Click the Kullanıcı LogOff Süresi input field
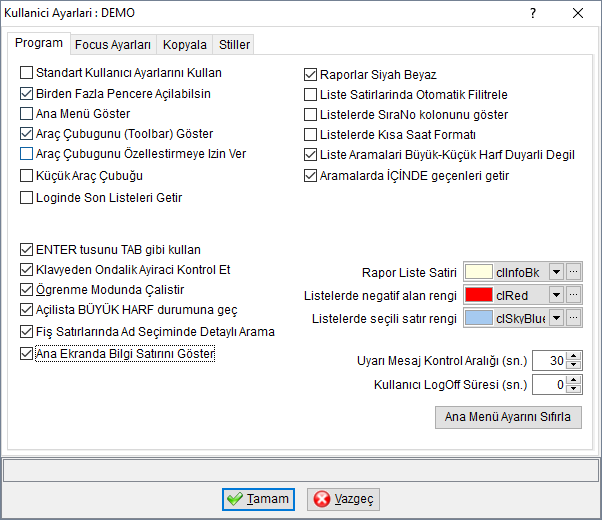Viewport: 602px width, 520px height. [x=550, y=384]
